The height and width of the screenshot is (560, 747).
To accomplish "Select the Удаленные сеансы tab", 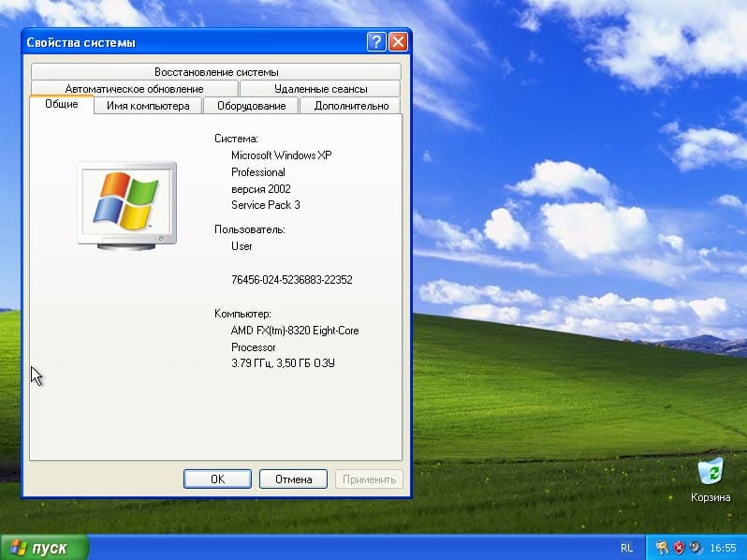I will 320,89.
